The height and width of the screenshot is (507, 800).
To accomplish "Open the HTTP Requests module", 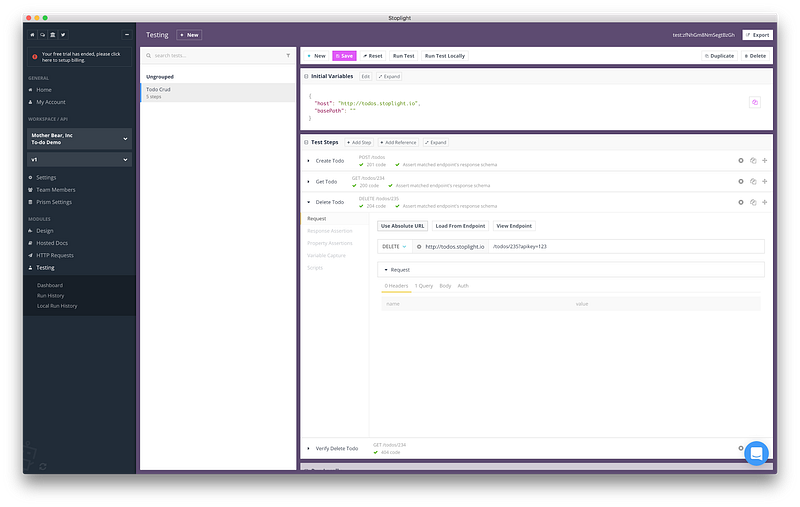I will 55,255.
